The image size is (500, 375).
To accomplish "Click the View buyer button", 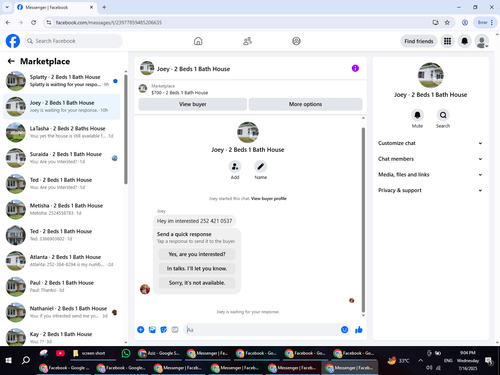I will tap(193, 104).
